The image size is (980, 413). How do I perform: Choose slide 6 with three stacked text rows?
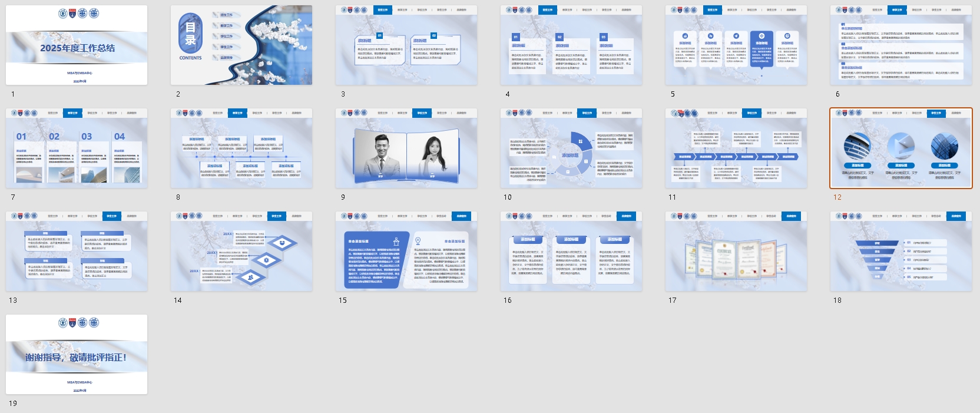point(901,45)
